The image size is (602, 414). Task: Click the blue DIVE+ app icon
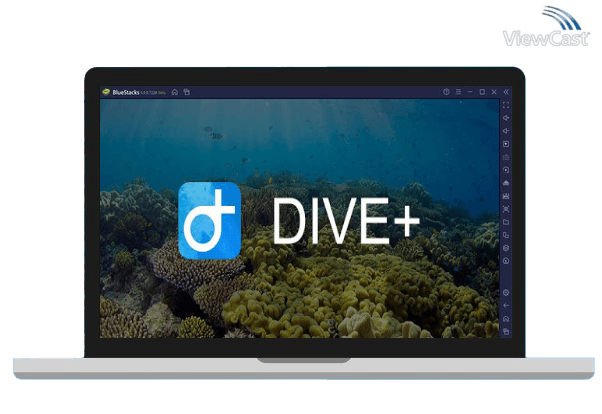210,220
